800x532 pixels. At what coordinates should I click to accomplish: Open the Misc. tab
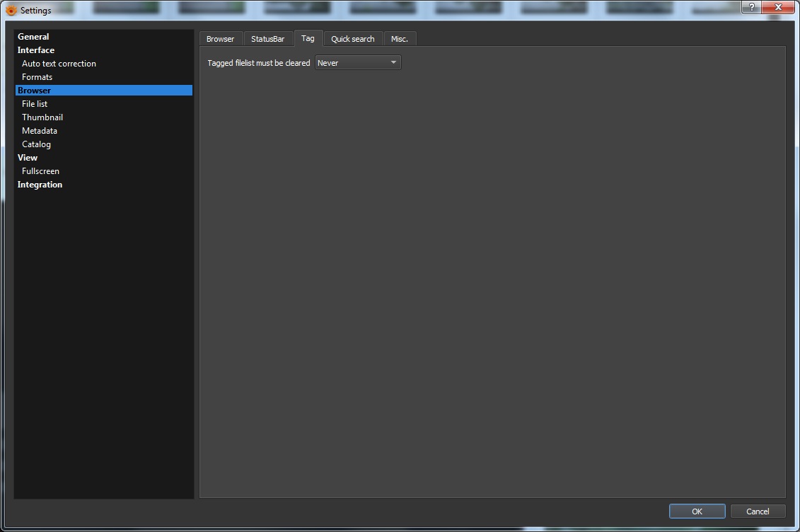pyautogui.click(x=400, y=39)
